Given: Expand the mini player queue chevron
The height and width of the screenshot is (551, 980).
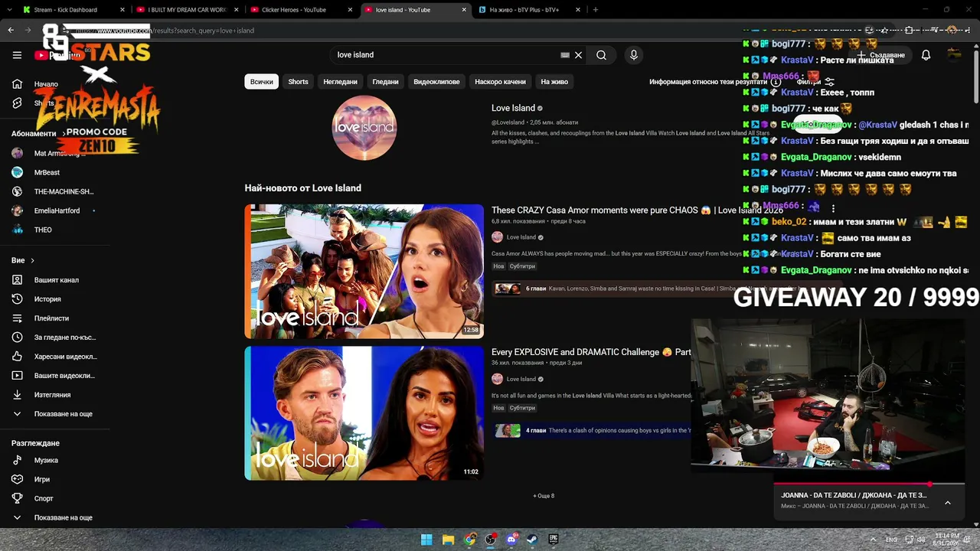Looking at the screenshot, I should tap(947, 503).
